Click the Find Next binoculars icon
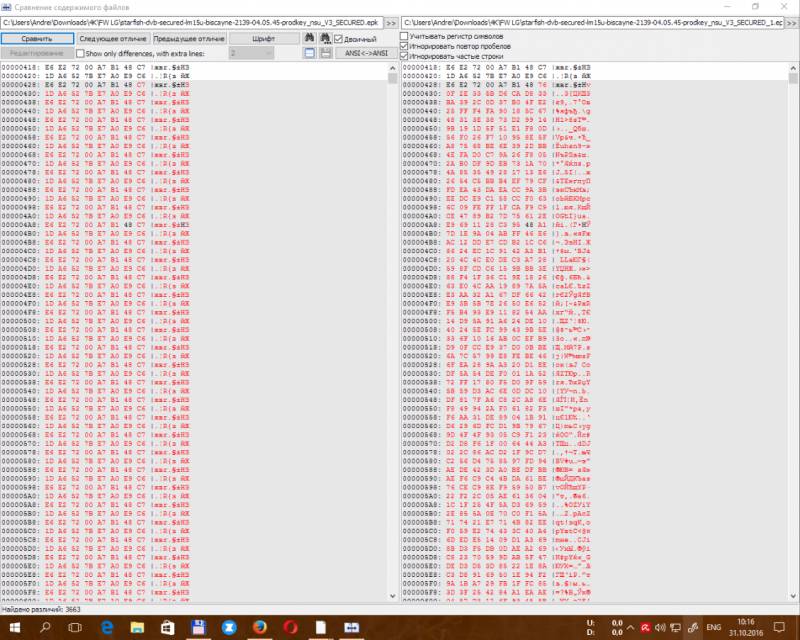800x640 pixels. [x=324, y=37]
